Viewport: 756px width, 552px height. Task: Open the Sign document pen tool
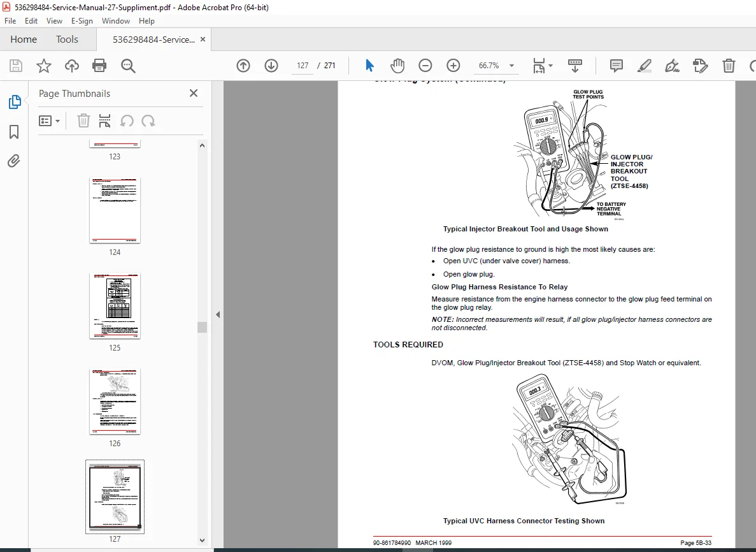pos(672,66)
